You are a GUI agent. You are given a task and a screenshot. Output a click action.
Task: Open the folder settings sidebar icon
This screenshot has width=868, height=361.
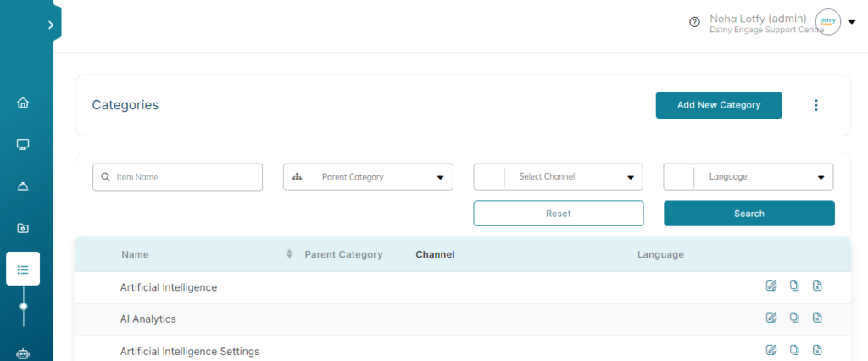coord(23,228)
